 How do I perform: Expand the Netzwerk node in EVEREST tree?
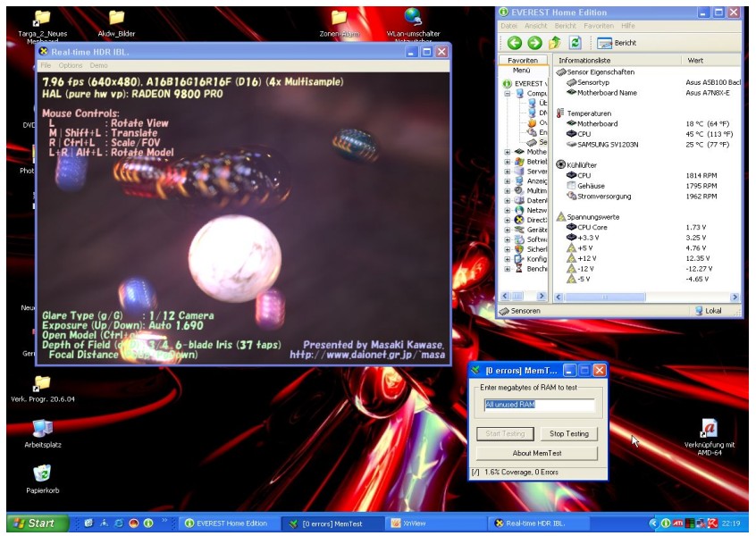[508, 211]
